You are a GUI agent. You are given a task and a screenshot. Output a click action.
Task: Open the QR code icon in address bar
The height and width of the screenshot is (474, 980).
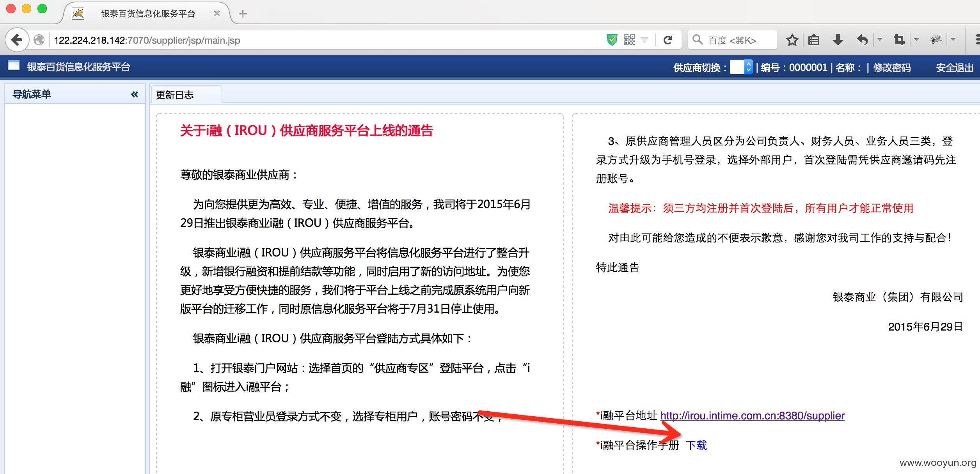coord(629,40)
